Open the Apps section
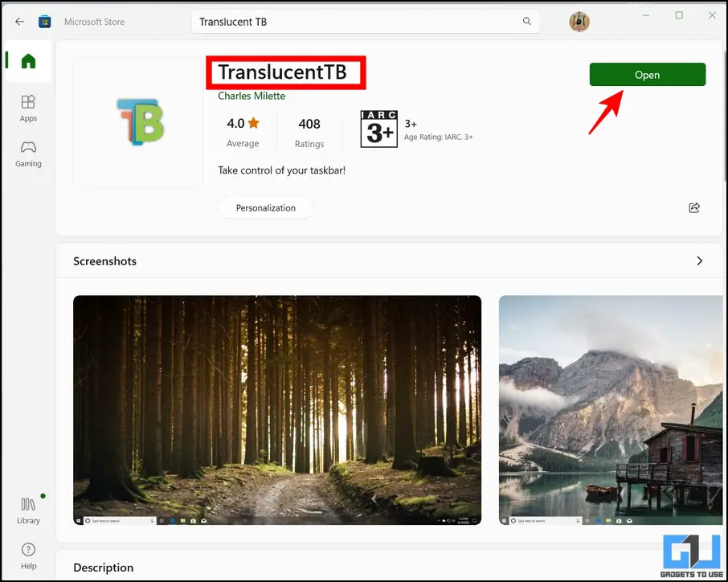Image resolution: width=728 pixels, height=582 pixels. 28,109
